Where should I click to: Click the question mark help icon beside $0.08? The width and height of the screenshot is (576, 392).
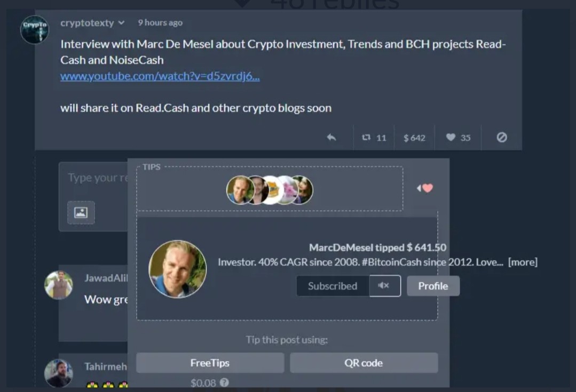click(x=224, y=382)
